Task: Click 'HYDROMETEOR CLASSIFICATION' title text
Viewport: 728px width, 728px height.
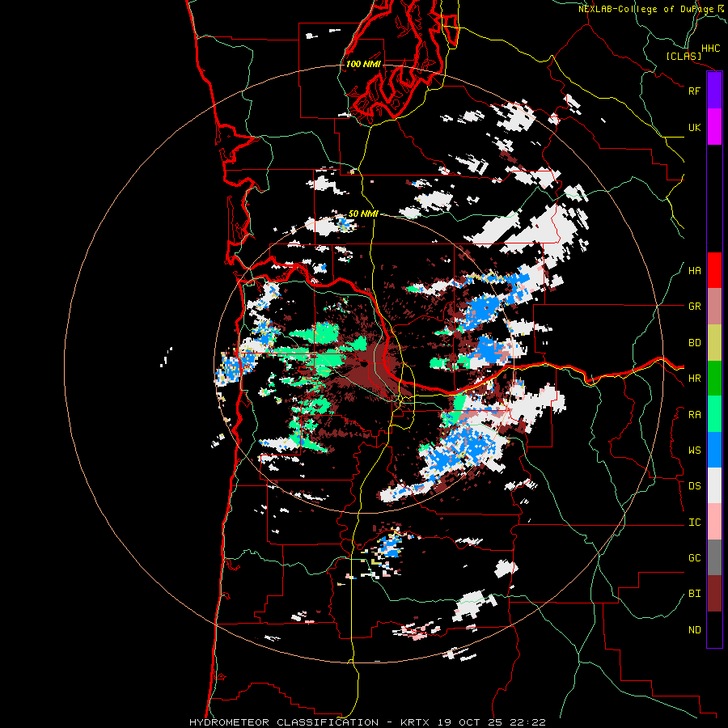Action: [284, 722]
